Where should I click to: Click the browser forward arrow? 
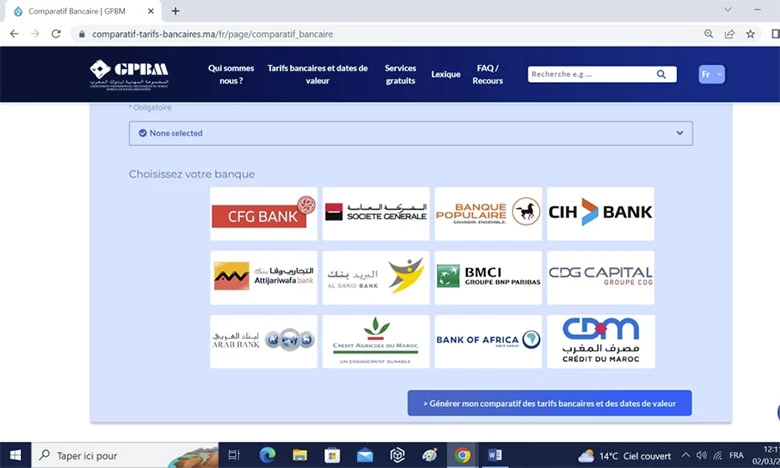[35, 34]
